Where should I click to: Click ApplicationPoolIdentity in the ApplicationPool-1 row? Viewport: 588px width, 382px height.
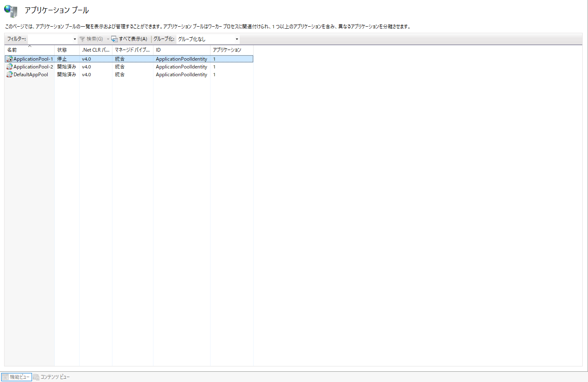point(181,59)
